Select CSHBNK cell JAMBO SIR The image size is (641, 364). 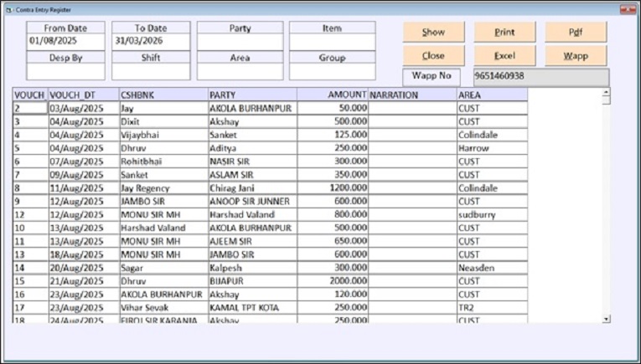pos(163,201)
